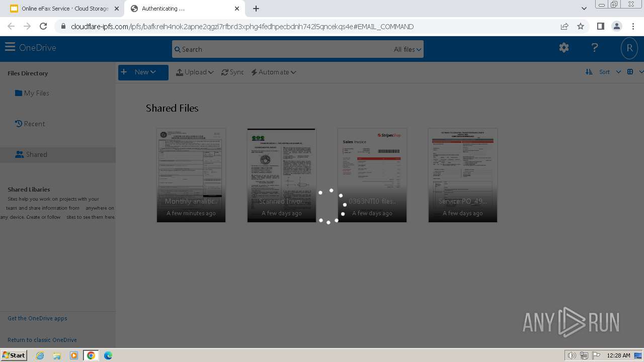Click the search magnifier icon
Viewport: 644px width, 362px height.
pyautogui.click(x=177, y=49)
